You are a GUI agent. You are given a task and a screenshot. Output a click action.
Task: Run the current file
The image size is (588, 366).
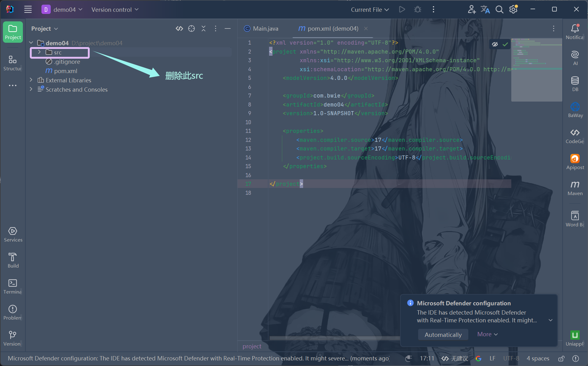point(402,9)
